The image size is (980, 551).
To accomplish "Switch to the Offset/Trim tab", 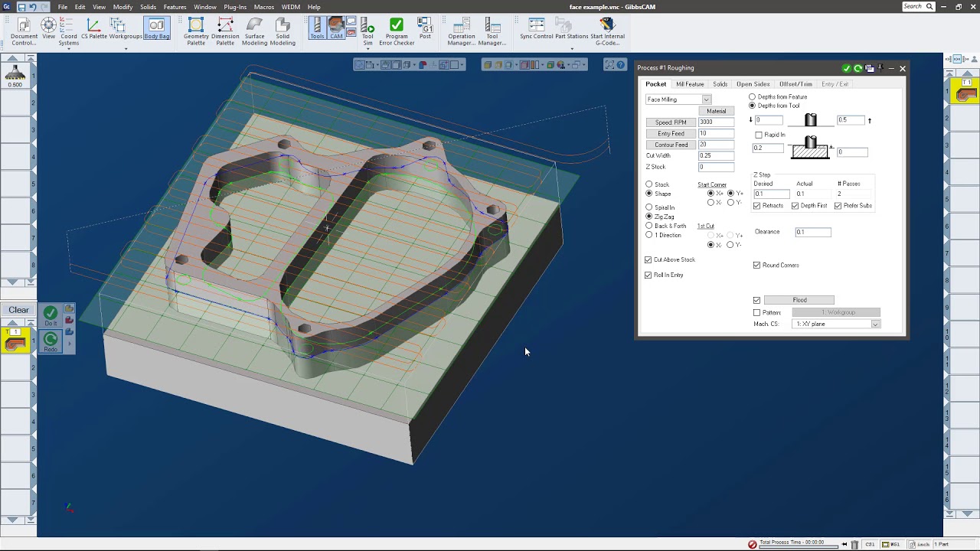I will click(795, 84).
